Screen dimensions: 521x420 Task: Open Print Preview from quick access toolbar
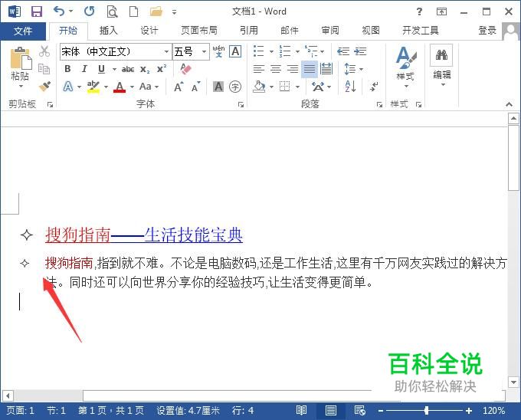(x=112, y=11)
